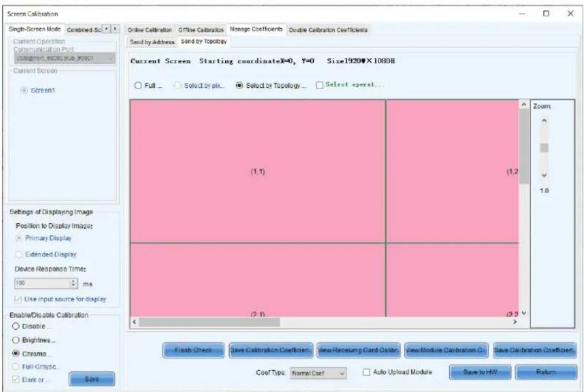Image resolution: width=584 pixels, height=392 pixels.
Task: Select Primary Display radio option
Action: coord(18,239)
